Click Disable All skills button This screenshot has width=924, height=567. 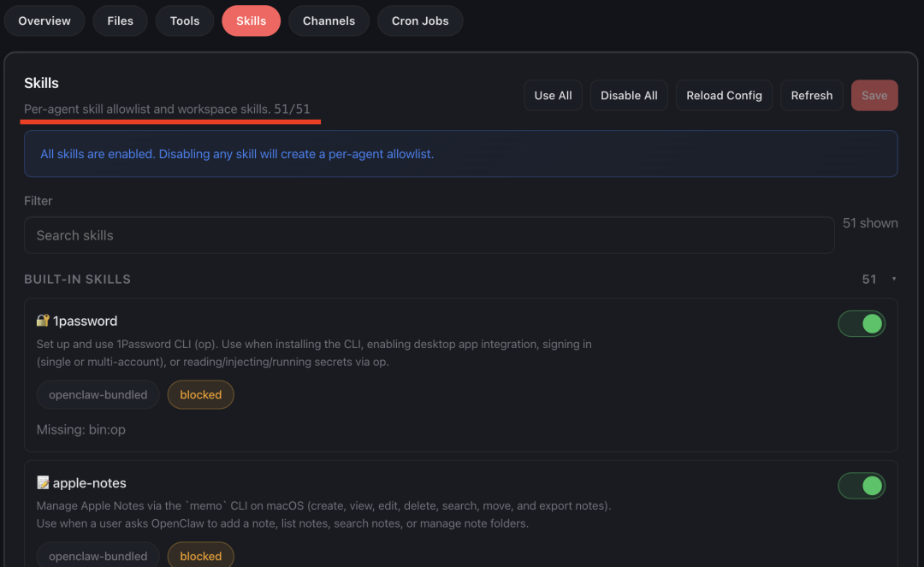coord(629,96)
